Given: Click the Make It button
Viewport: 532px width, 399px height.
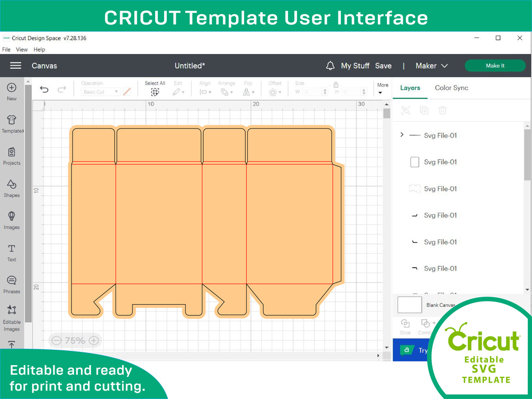Looking at the screenshot, I should pos(495,66).
